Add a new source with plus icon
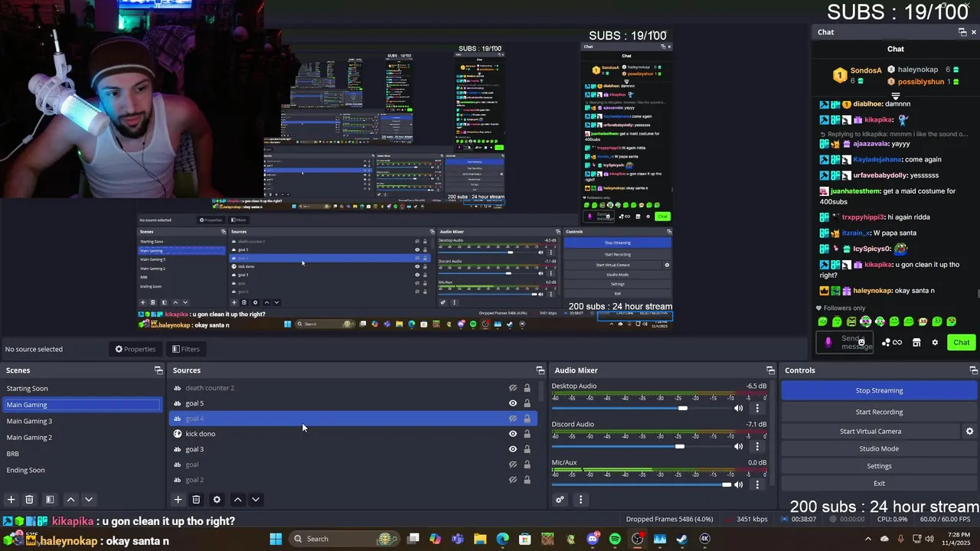Image resolution: width=980 pixels, height=551 pixels. [178, 500]
